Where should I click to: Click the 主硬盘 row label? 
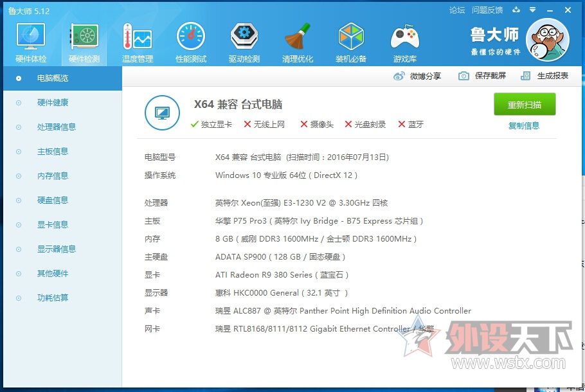pos(156,257)
